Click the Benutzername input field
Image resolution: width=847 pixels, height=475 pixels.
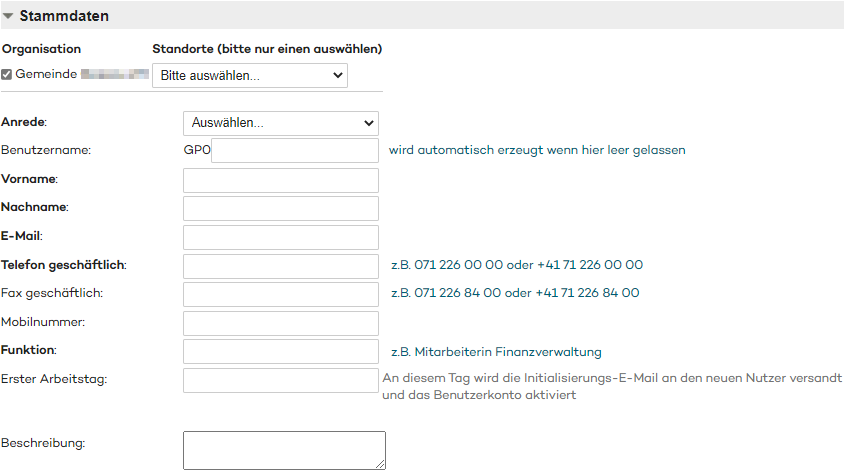pos(295,150)
